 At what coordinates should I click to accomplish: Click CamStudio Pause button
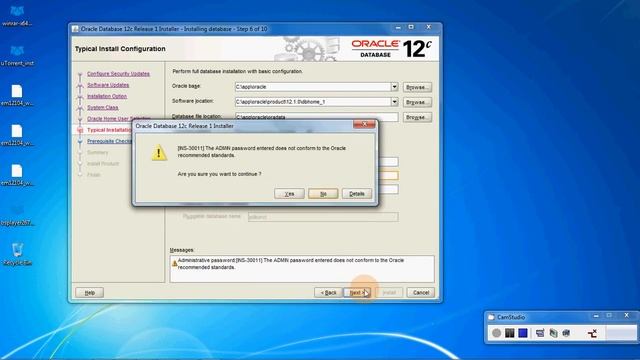click(x=509, y=333)
